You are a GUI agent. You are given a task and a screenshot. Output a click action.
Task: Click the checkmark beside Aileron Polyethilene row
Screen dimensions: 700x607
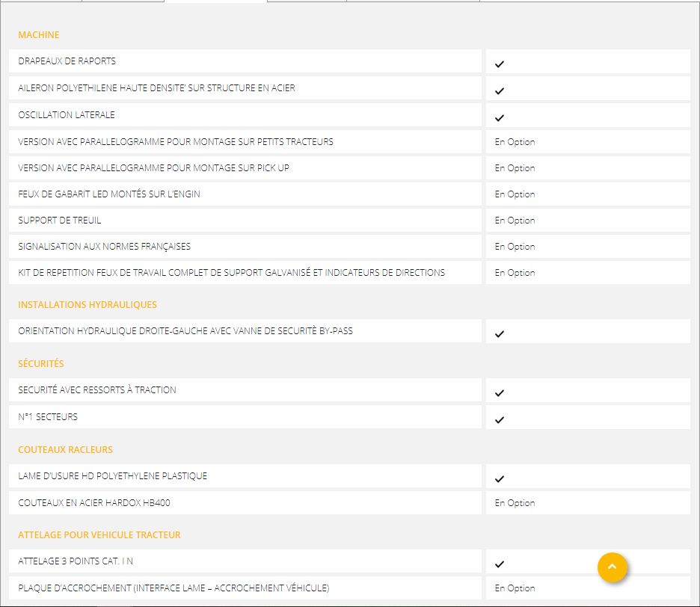pos(500,91)
